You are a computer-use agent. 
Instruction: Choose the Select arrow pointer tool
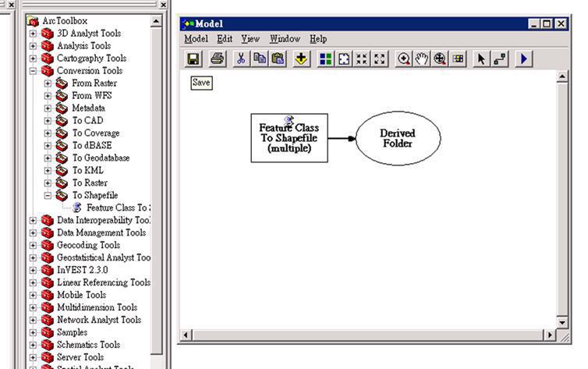point(481,59)
